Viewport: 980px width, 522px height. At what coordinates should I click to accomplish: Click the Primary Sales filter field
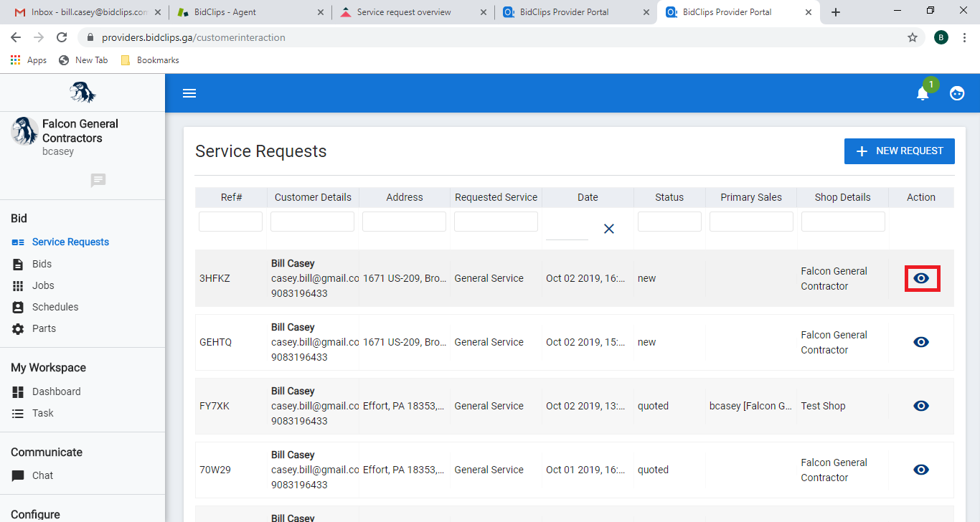(x=751, y=222)
